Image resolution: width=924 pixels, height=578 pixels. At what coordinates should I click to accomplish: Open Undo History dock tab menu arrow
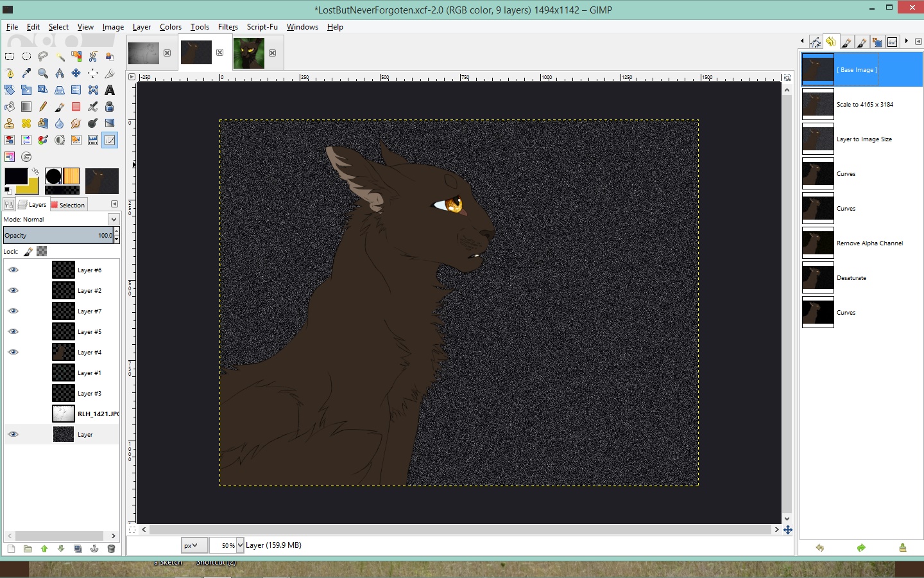(918, 41)
